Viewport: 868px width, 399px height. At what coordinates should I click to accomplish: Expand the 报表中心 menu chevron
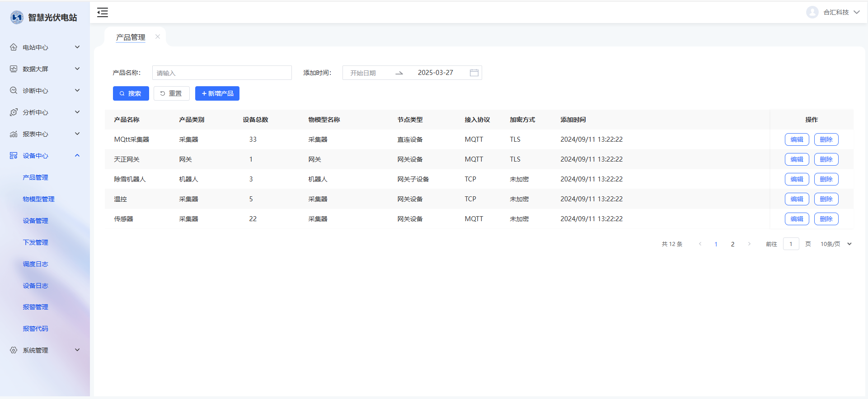[77, 134]
